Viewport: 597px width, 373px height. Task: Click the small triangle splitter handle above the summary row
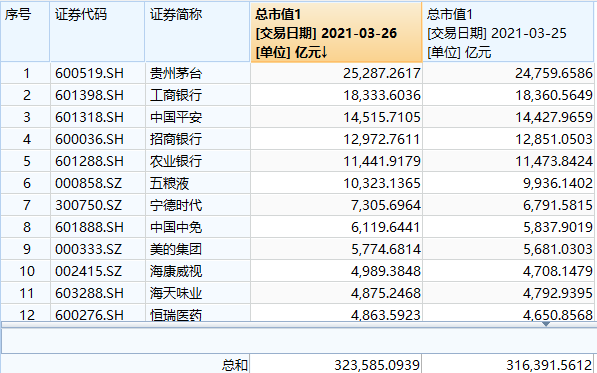click(546, 324)
